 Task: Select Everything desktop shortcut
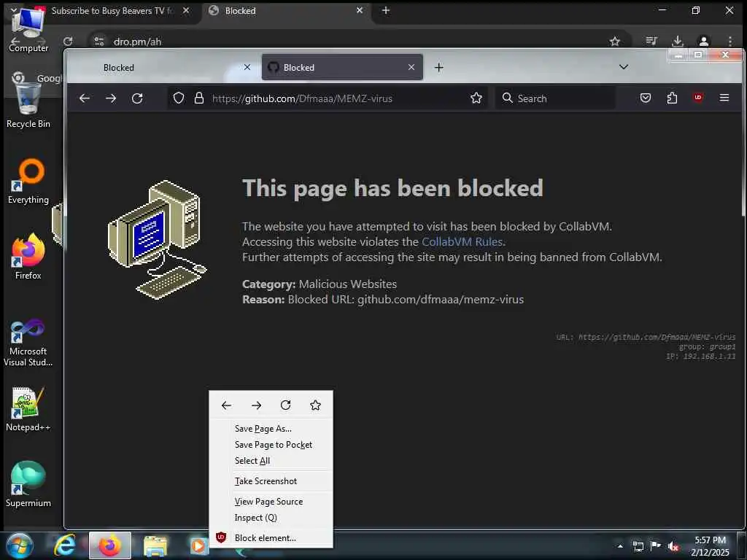click(28, 181)
